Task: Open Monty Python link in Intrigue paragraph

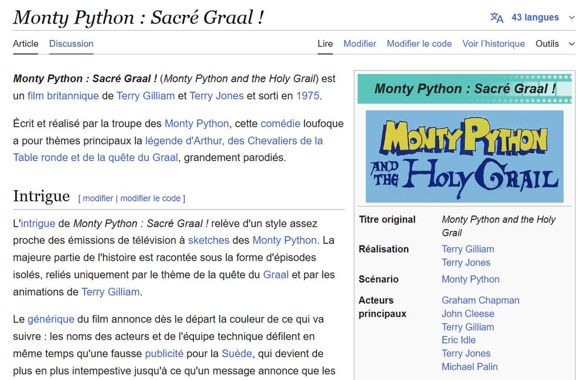Action: coord(284,240)
